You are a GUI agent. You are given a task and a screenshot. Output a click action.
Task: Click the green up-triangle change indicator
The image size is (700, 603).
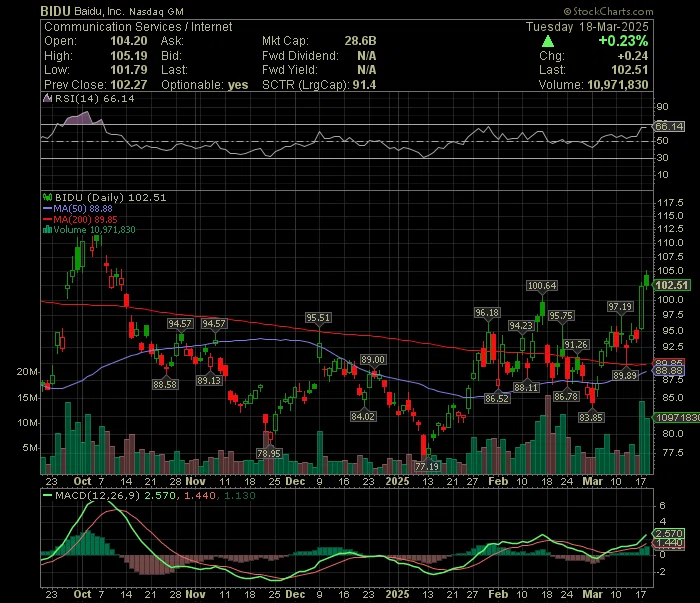(x=548, y=42)
